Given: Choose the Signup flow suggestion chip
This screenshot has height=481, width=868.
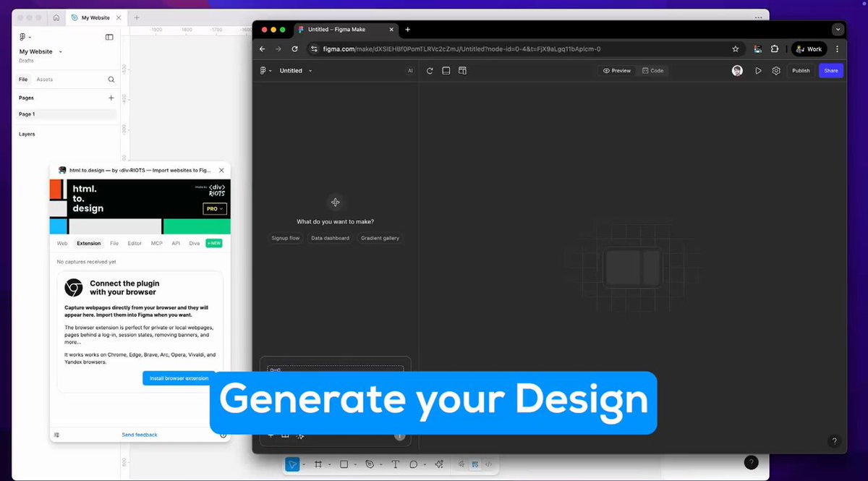Looking at the screenshot, I should 286,238.
